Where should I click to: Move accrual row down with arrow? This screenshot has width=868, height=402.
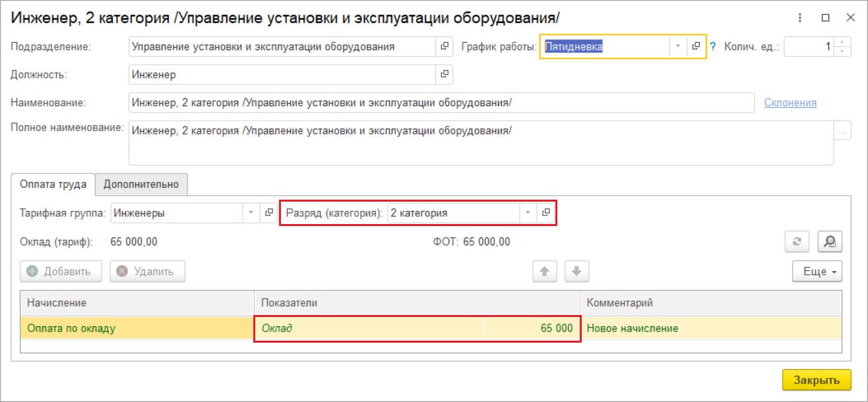click(576, 271)
